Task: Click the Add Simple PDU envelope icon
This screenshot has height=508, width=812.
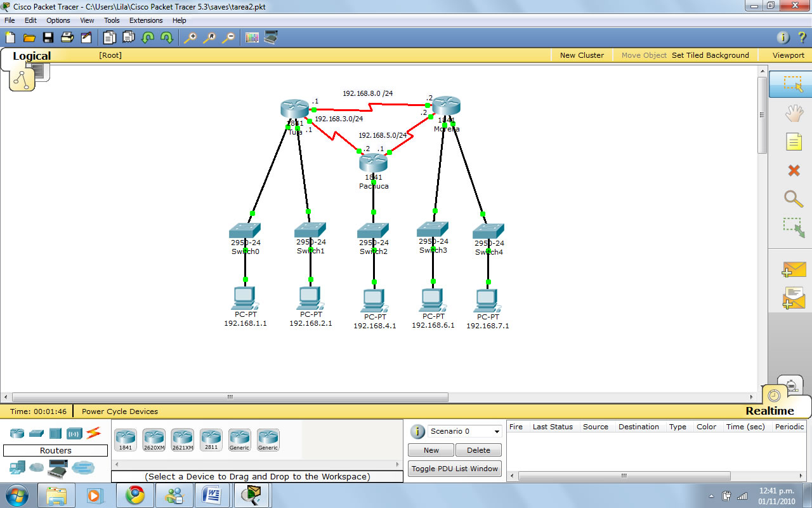Action: click(794, 269)
